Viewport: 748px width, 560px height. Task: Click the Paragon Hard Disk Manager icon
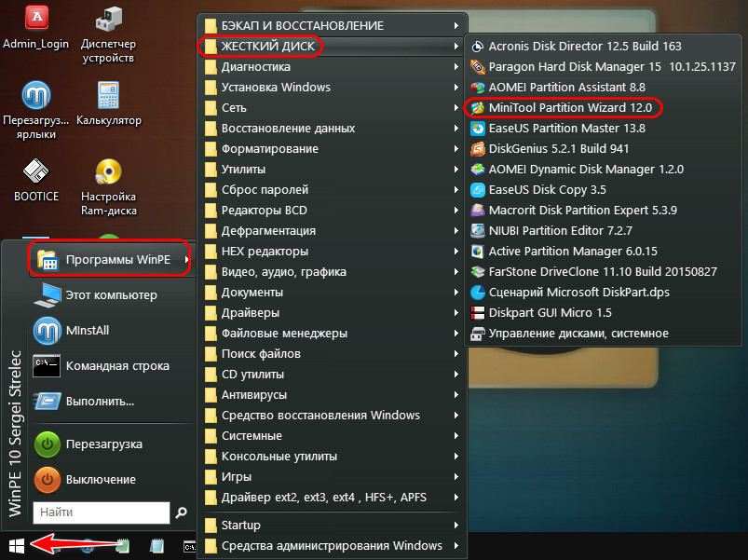pos(477,67)
